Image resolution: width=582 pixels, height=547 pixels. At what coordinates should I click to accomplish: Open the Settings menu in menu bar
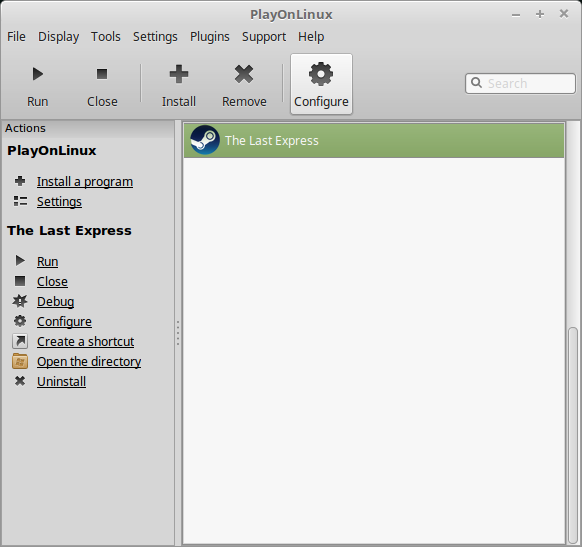point(155,37)
